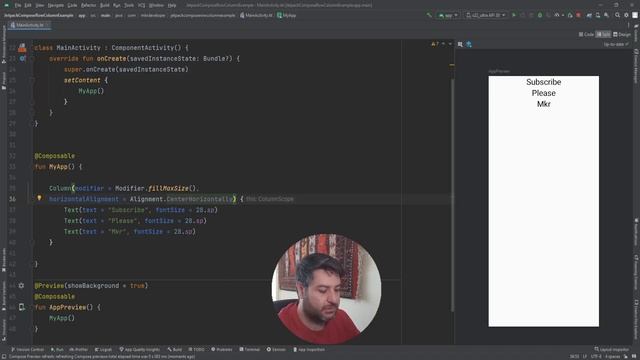Open the Problems tool window
The width and height of the screenshot is (640, 360).
pyautogui.click(x=222, y=349)
